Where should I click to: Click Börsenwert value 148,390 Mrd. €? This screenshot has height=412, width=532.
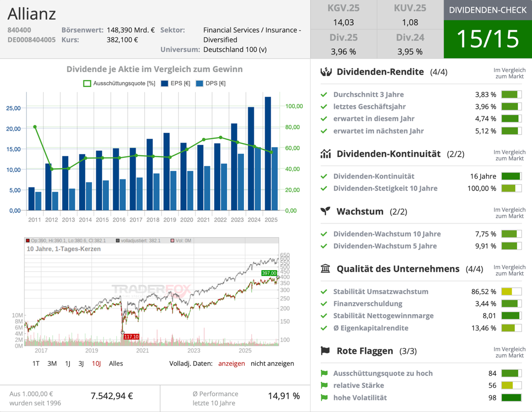point(131,30)
